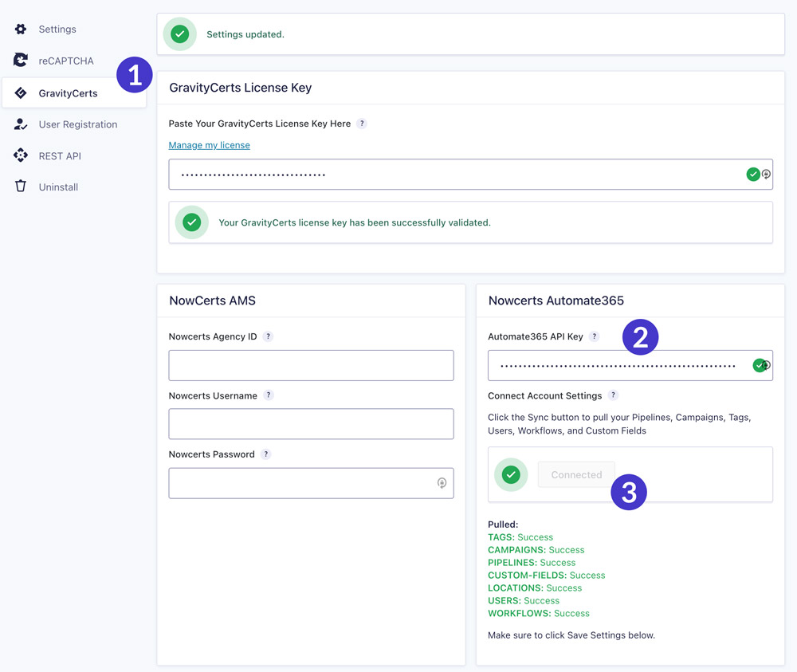This screenshot has height=672, width=797.
Task: Click password manager icon in license key field
Action: point(766,175)
